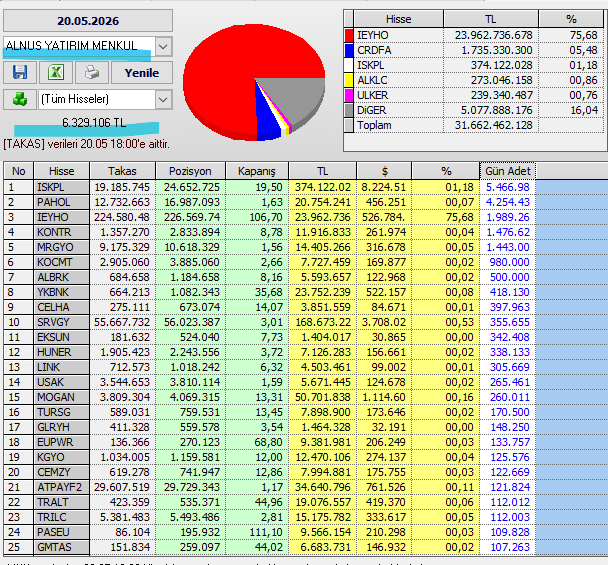Image resolution: width=608 pixels, height=565 pixels.
Task: Export table with the Excel icon
Action: pos(56,73)
